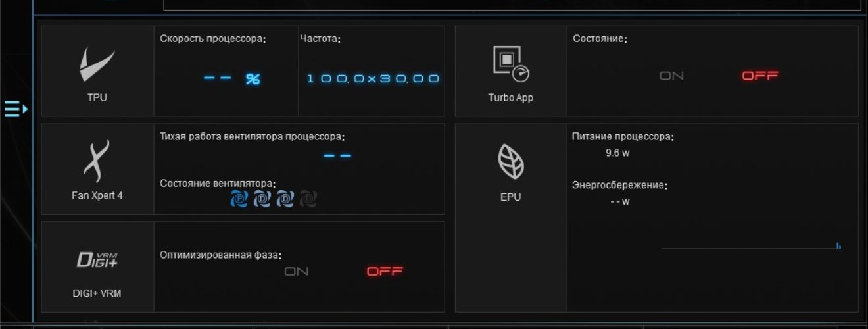868x329 pixels.
Task: Click the quiet CPU fan dashes value
Action: pos(337,156)
